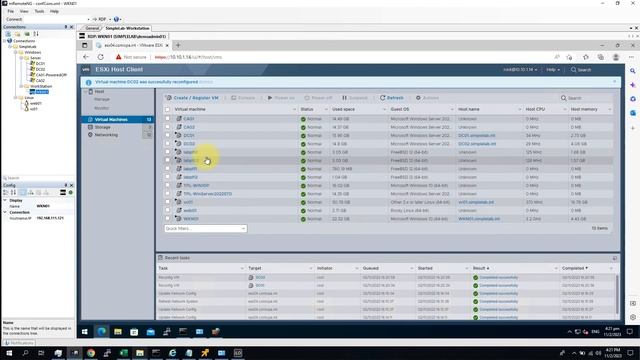640x360 pixels.
Task: Click the New folder icon in Connections panel
Action: [18, 34]
